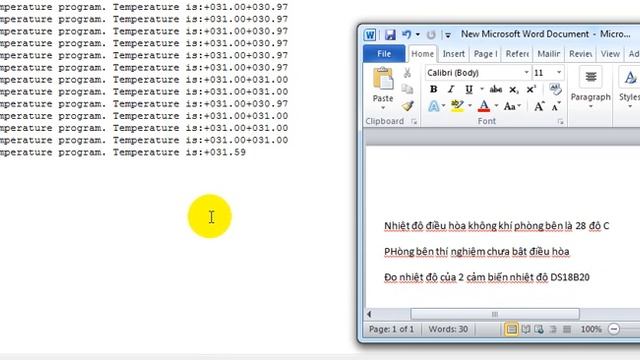640x360 pixels.
Task: Click the Clear Formatting icon
Action: [x=555, y=89]
